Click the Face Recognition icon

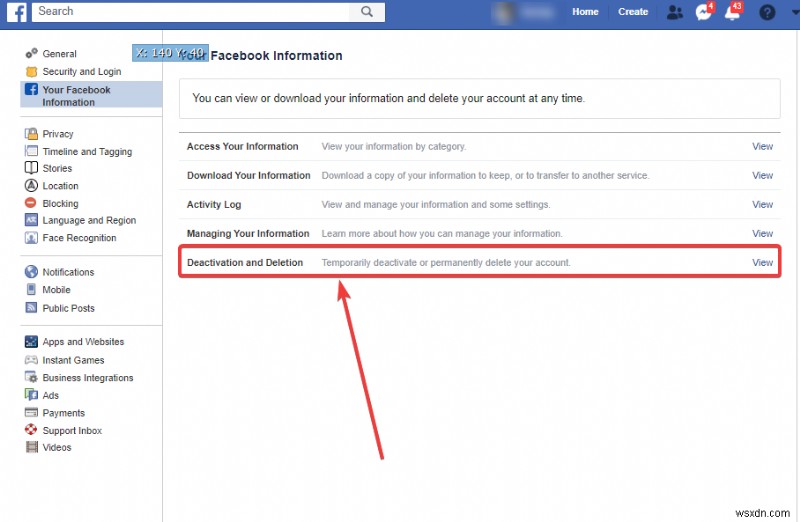[31, 238]
